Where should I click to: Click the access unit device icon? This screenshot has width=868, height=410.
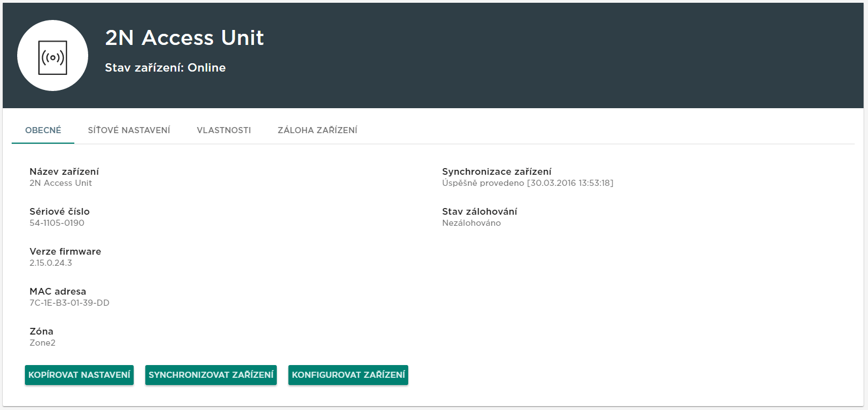click(53, 55)
